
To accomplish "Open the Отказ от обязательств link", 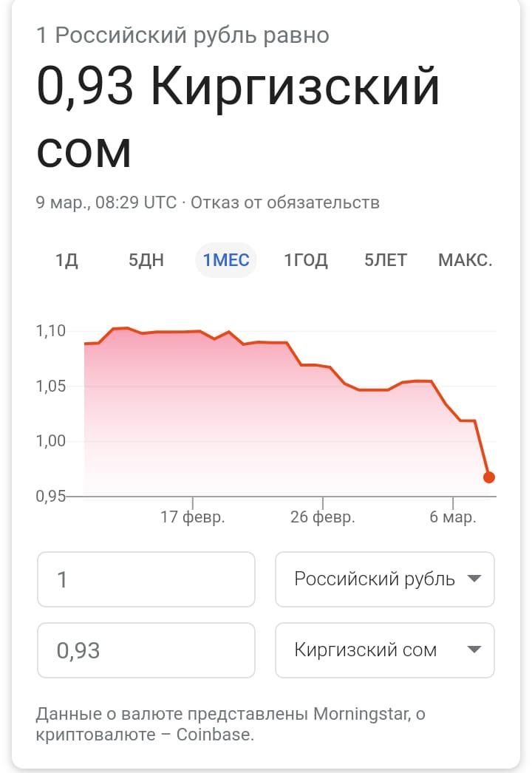I will pyautogui.click(x=285, y=202).
